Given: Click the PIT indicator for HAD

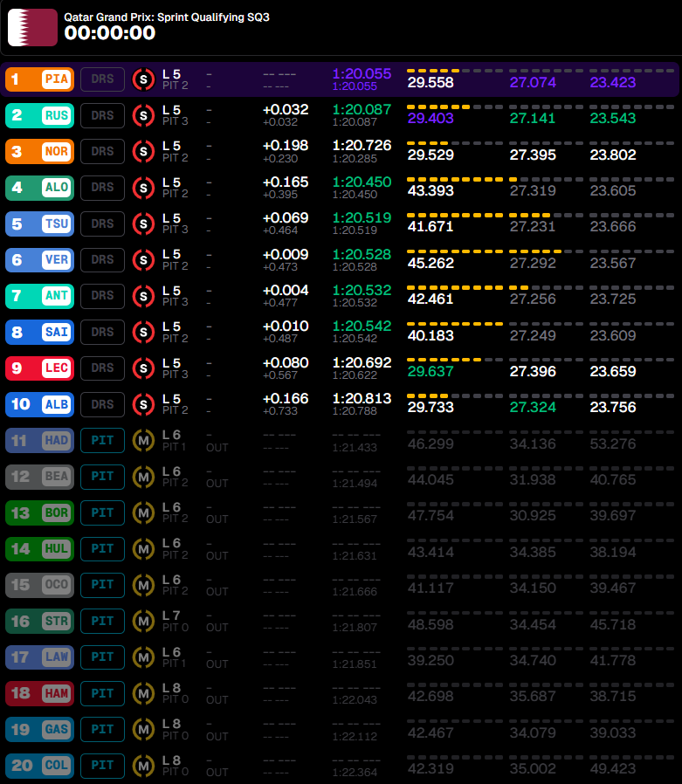Looking at the screenshot, I should pos(102,441).
